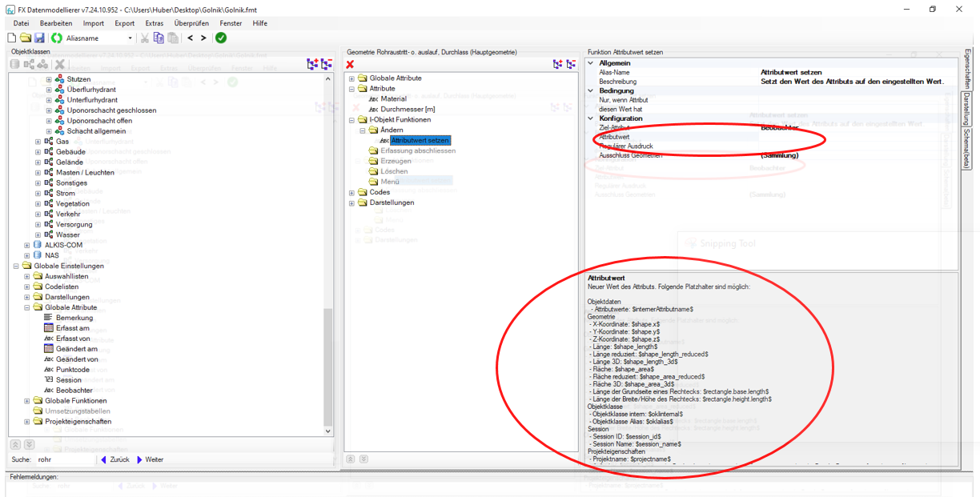Viewport: 980px width, 497px height.
Task: Click the red X delete icon in Geometrie panel
Action: coord(350,64)
